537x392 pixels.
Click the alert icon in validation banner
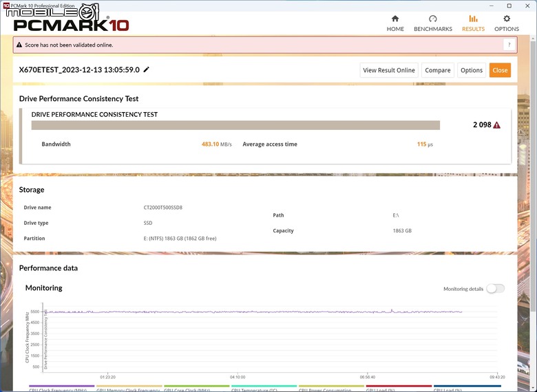point(19,45)
